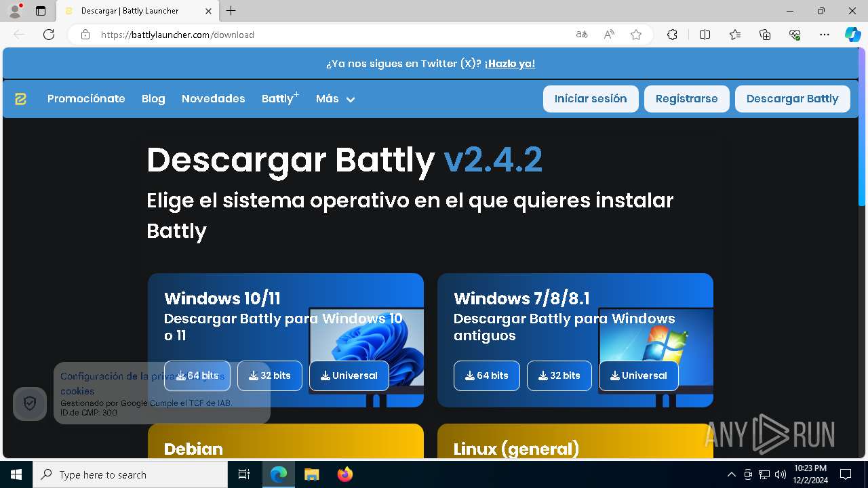Open the notification center icon

click(x=846, y=474)
